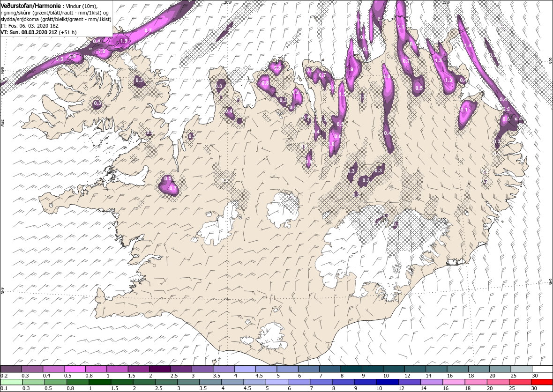Pick the darkest green swatch between 1 and 1.5

pos(100,383)
